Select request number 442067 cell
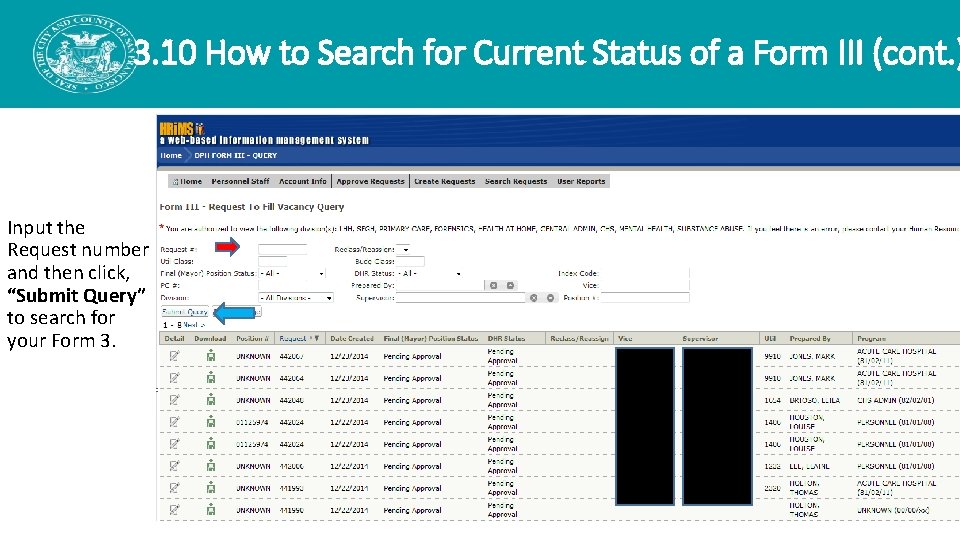The height and width of the screenshot is (540, 960). pos(291,356)
